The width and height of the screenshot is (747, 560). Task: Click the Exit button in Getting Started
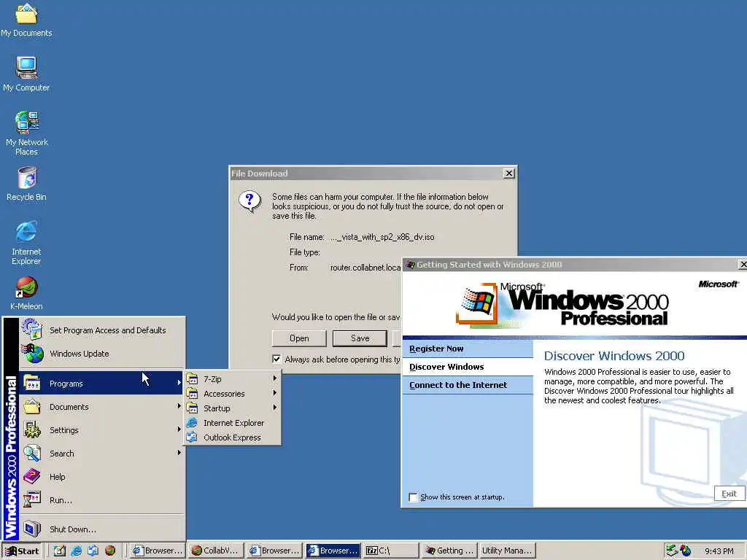(x=729, y=494)
